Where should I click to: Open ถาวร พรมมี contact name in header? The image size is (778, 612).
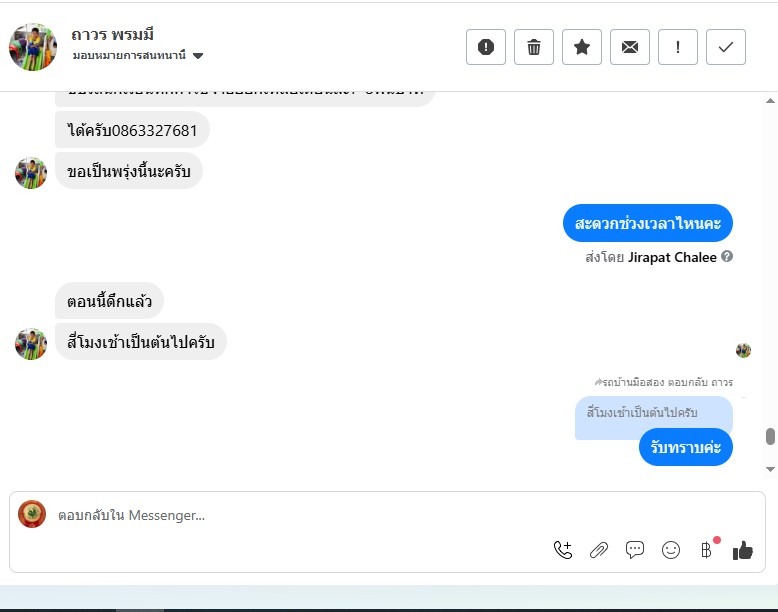click(112, 35)
